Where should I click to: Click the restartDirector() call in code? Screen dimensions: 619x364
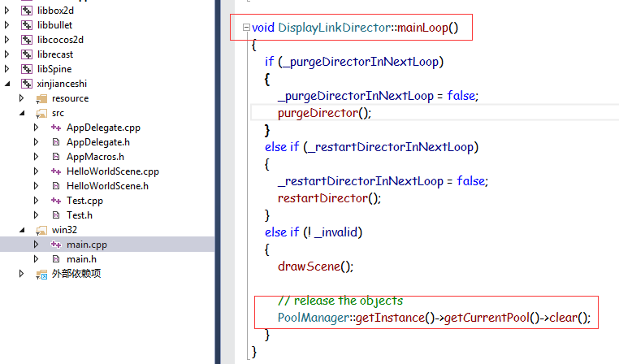pos(329,197)
